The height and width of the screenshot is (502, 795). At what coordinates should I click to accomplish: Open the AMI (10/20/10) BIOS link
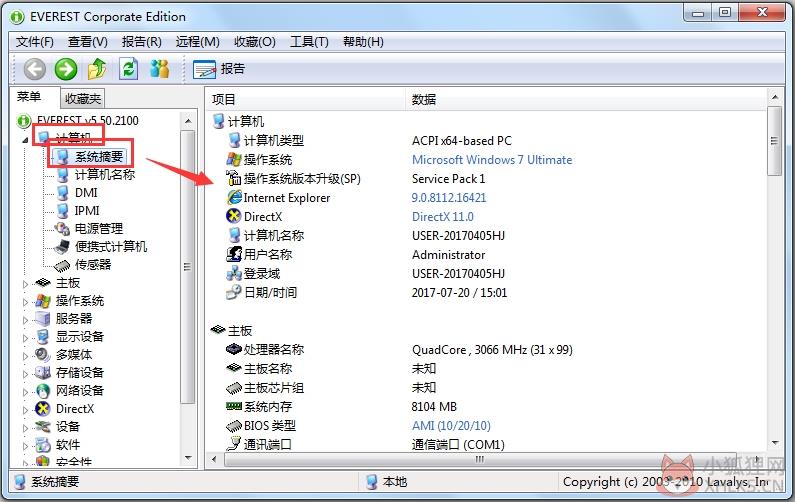[451, 425]
